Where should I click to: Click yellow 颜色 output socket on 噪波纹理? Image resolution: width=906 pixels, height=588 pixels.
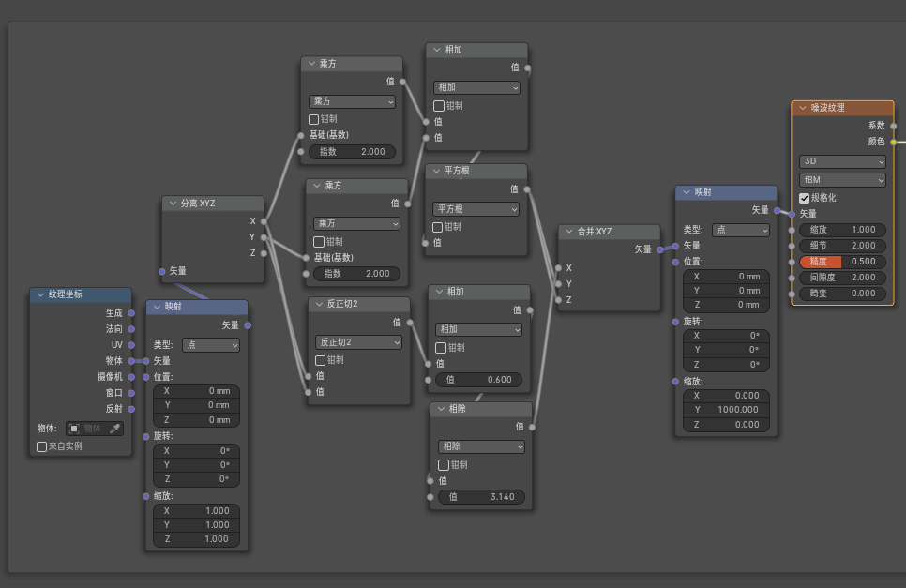[893, 142]
